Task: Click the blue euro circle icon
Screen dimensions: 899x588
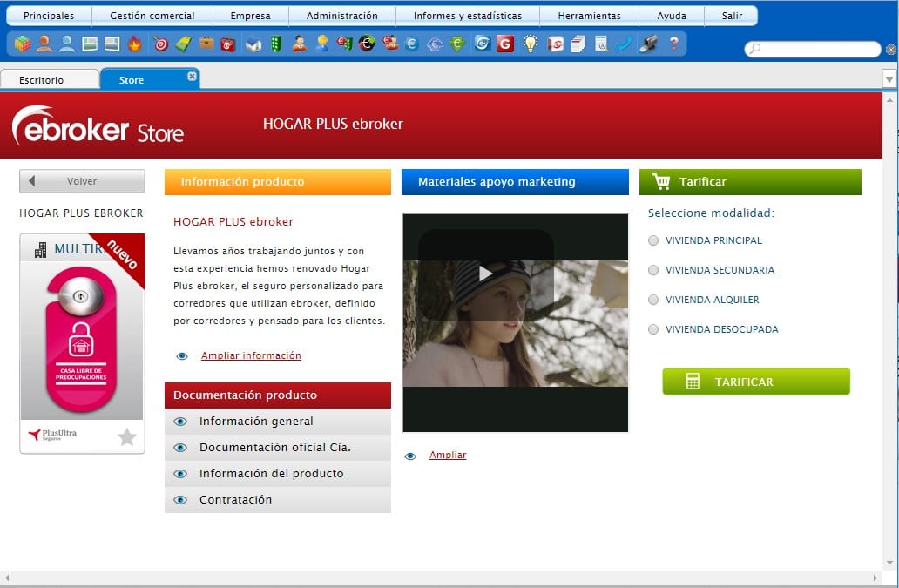Action: [412, 44]
